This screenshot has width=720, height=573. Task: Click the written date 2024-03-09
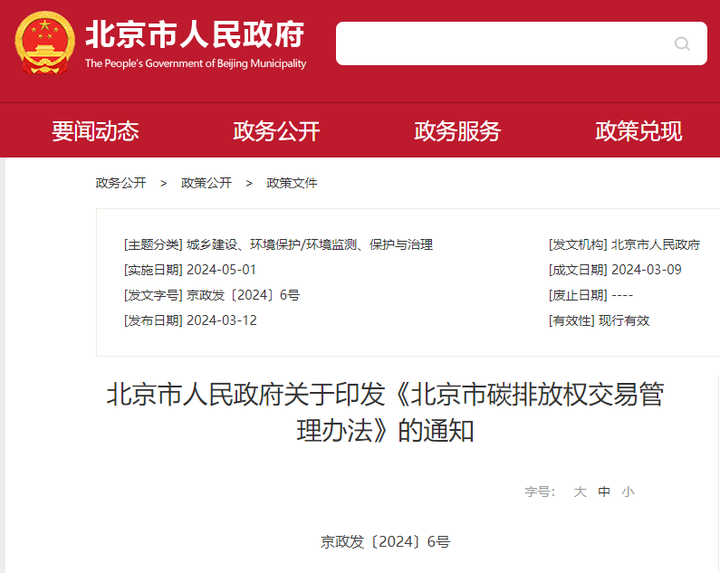[x=647, y=270]
